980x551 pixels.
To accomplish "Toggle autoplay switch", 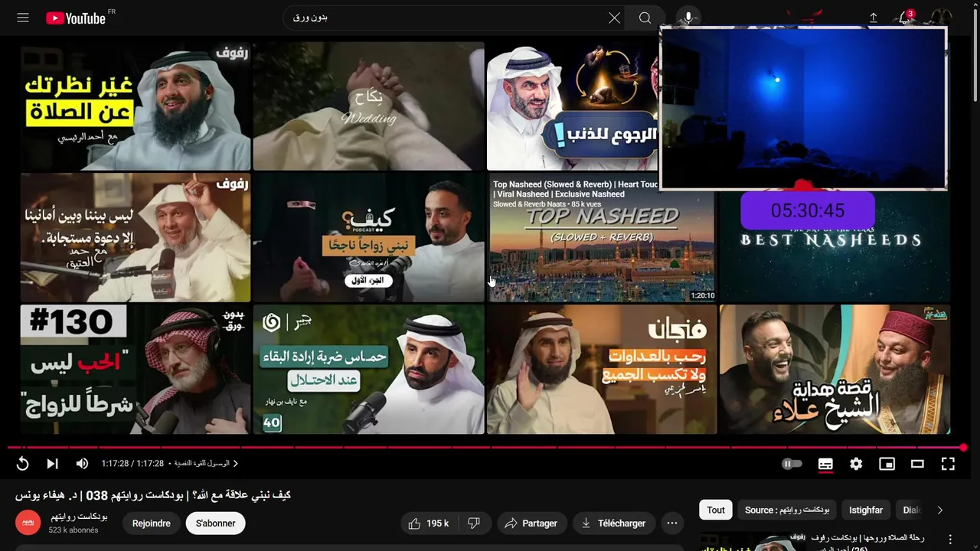I will point(792,464).
